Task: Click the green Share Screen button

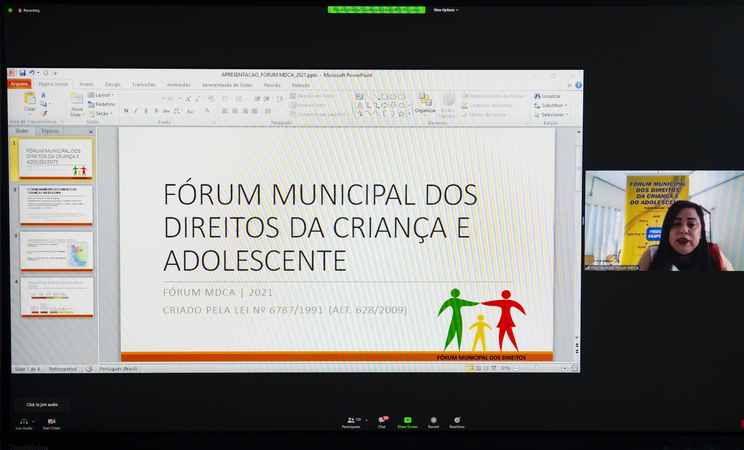Action: tap(407, 422)
